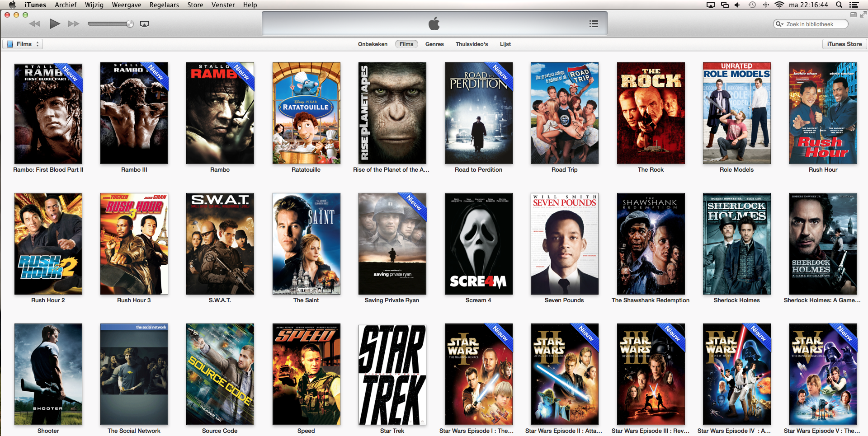The image size is (868, 436).
Task: Click the volume icon in menu bar
Action: [x=737, y=5]
